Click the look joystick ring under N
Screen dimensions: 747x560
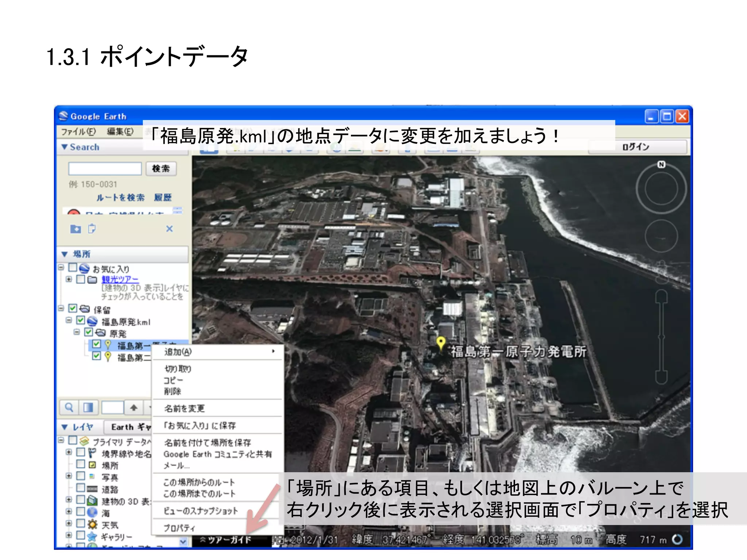tap(661, 188)
